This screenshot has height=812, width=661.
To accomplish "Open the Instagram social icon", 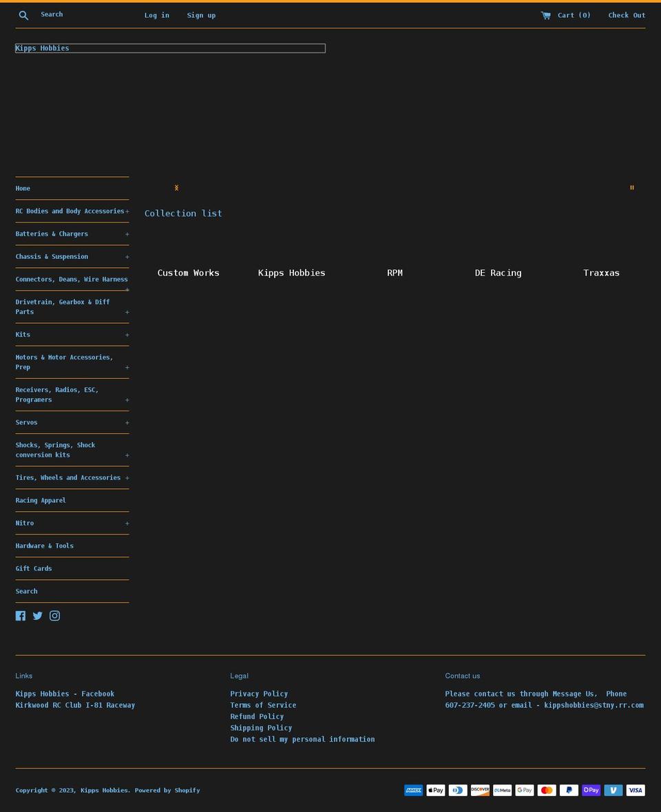I will 55,616.
